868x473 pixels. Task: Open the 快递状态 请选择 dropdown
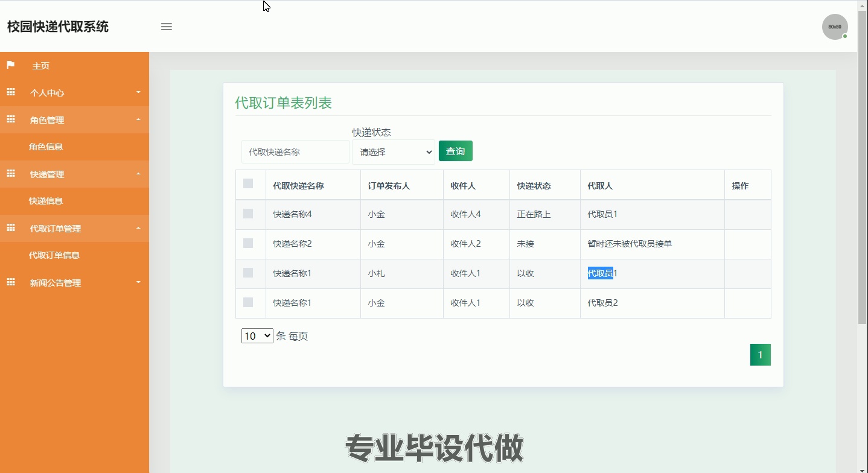pyautogui.click(x=393, y=152)
